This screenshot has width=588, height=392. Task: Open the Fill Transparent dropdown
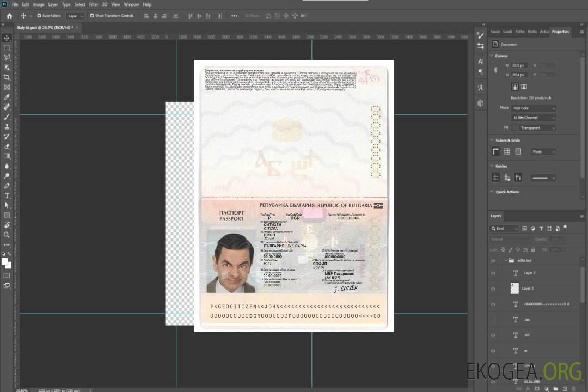tap(537, 128)
